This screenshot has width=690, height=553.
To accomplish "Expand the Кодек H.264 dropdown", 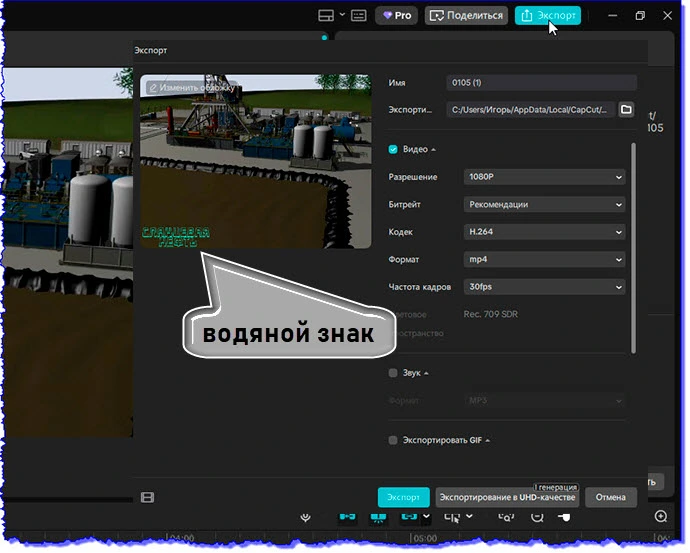I will [x=545, y=232].
